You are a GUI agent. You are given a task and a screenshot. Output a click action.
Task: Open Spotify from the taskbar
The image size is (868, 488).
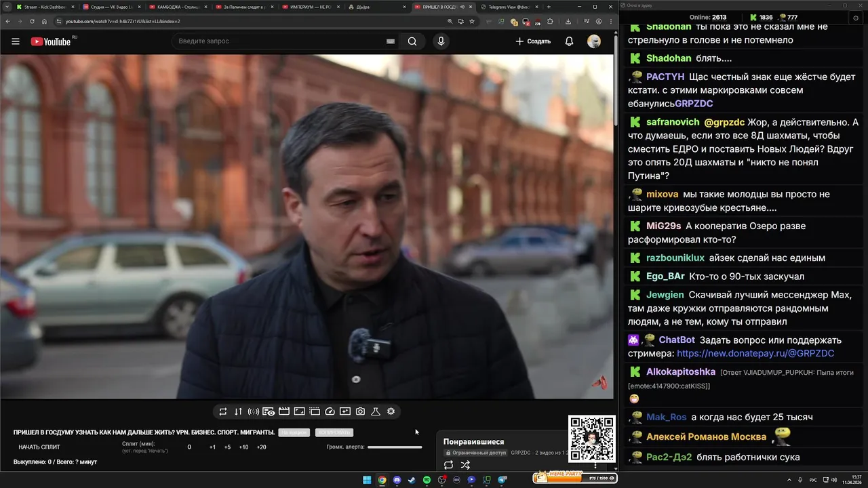[427, 480]
